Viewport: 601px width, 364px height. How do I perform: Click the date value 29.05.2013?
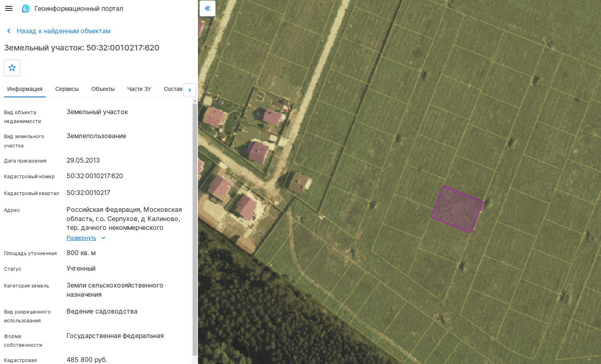point(83,160)
